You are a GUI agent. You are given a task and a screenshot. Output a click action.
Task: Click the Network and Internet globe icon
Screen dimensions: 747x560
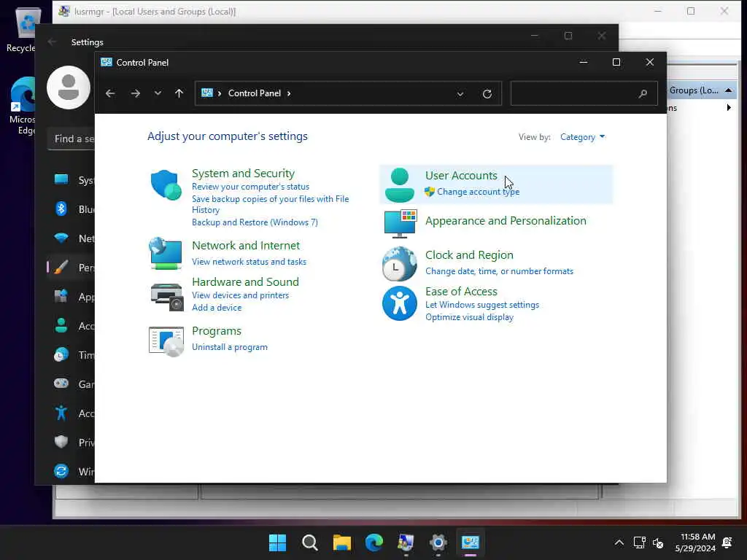tap(166, 253)
